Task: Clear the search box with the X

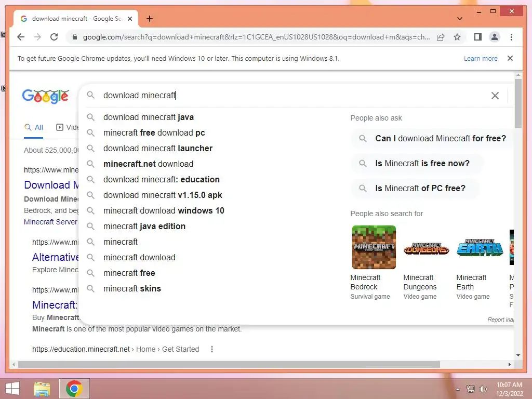Action: pos(495,96)
